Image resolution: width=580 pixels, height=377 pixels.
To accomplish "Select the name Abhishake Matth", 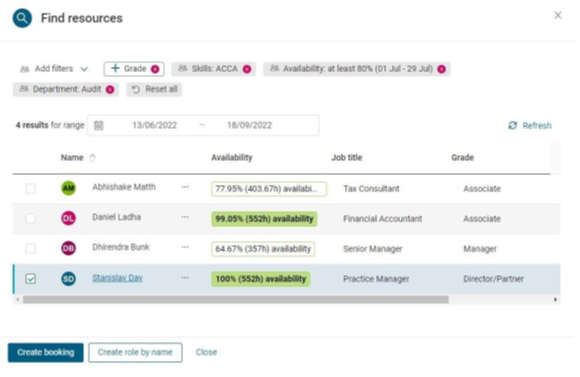I will [x=124, y=187].
